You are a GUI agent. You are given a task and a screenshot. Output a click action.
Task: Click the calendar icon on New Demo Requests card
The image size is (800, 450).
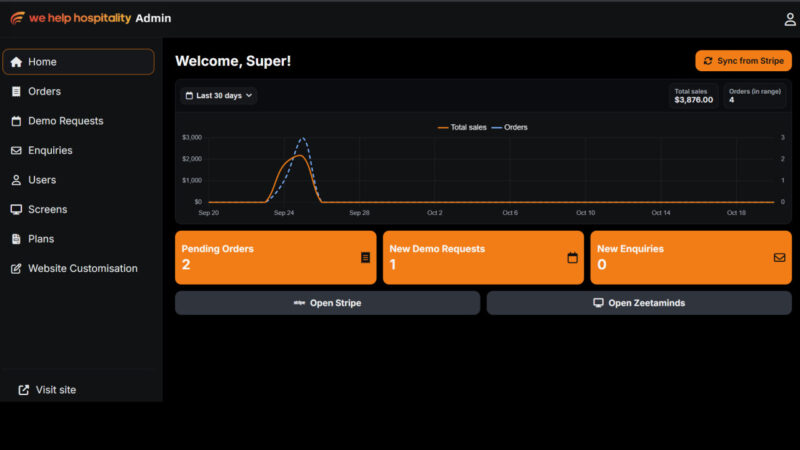[x=573, y=258]
